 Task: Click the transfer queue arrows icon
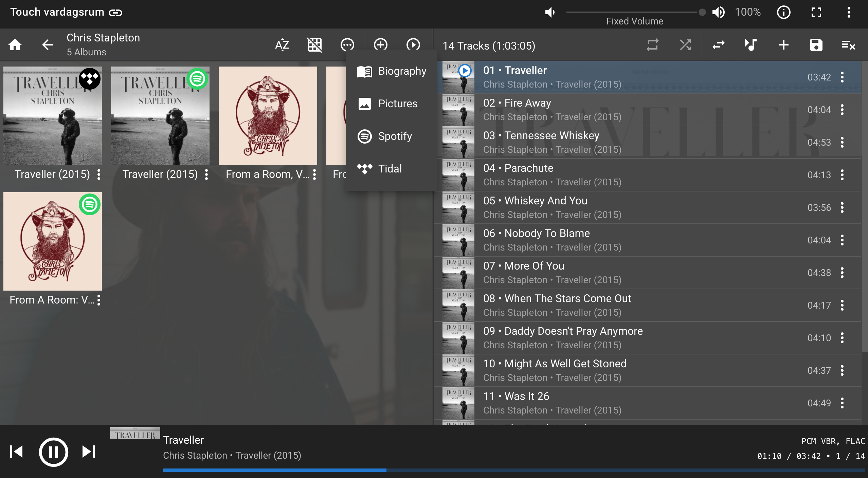[718, 45]
